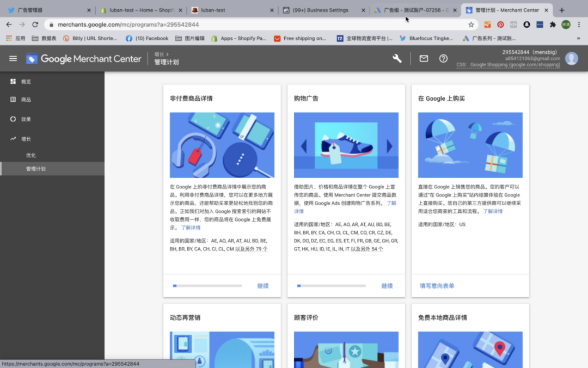This screenshot has width=588, height=368.
Task: Open the 商品 products sidebar icon
Action: (13, 100)
